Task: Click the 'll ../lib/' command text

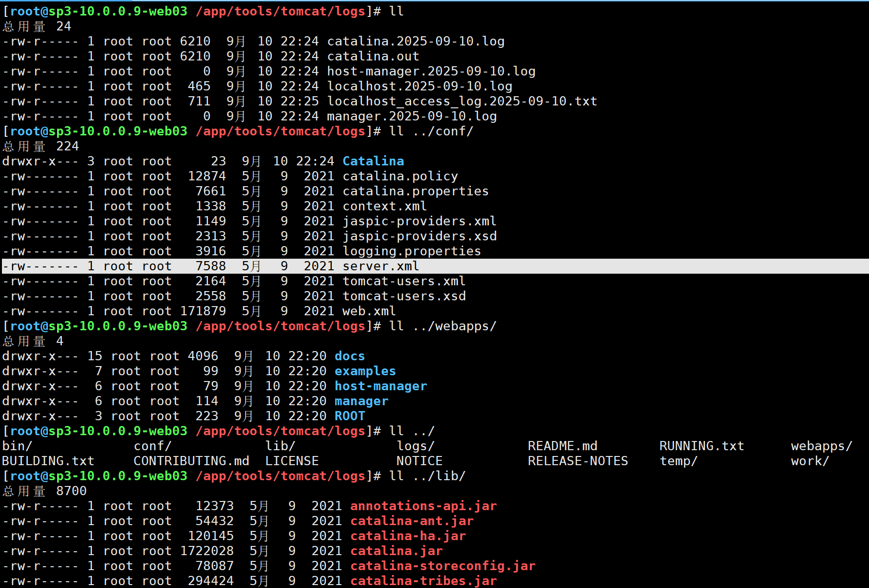Action: point(427,476)
